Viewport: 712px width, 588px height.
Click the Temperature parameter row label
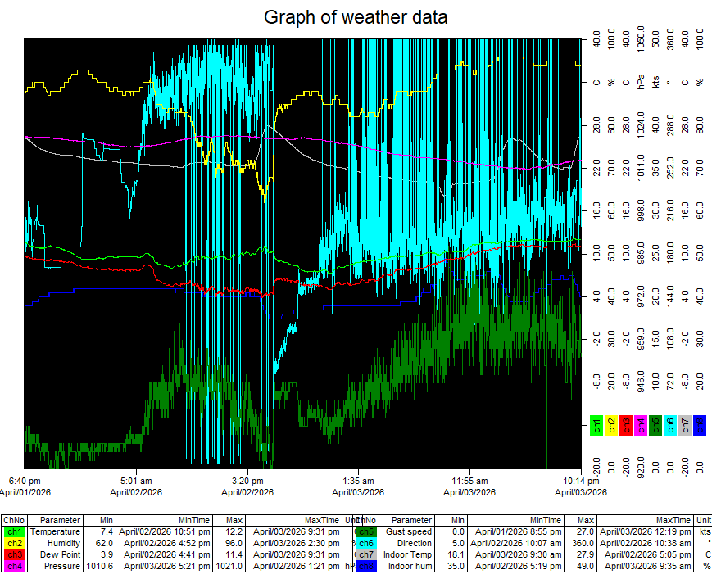(x=55, y=531)
